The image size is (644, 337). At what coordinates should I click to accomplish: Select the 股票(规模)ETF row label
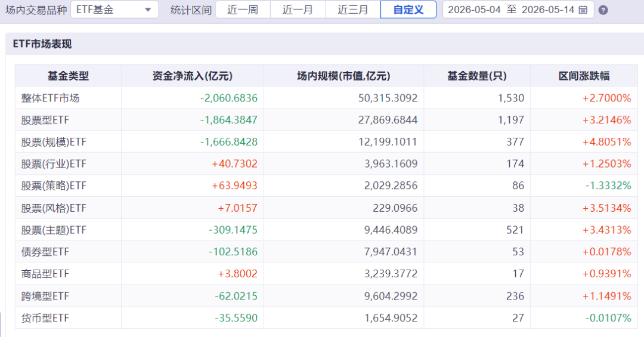54,142
